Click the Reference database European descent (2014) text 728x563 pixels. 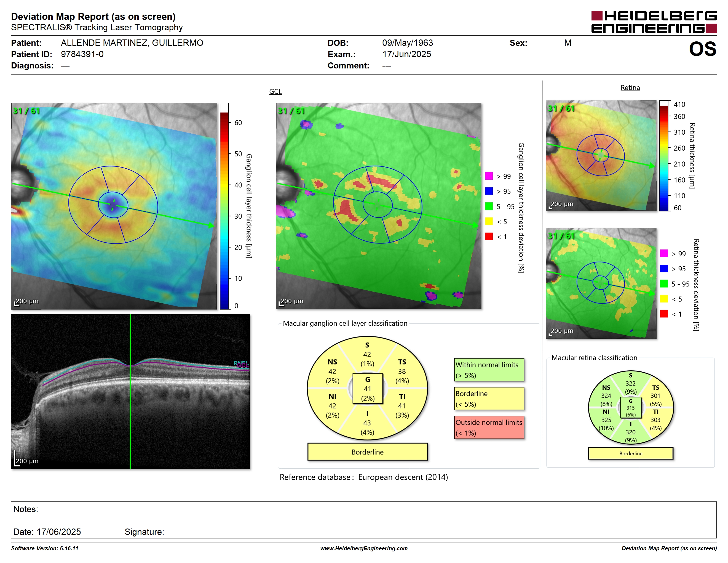coord(364,477)
